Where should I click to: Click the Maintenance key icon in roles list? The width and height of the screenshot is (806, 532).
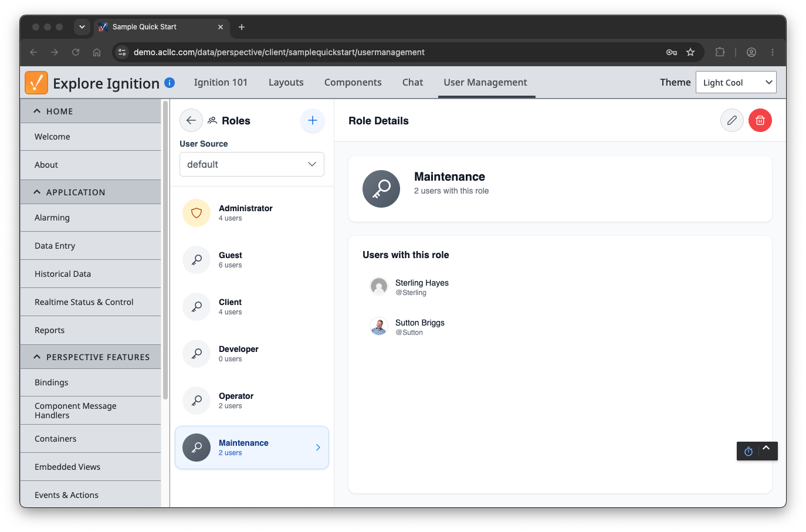pos(197,448)
